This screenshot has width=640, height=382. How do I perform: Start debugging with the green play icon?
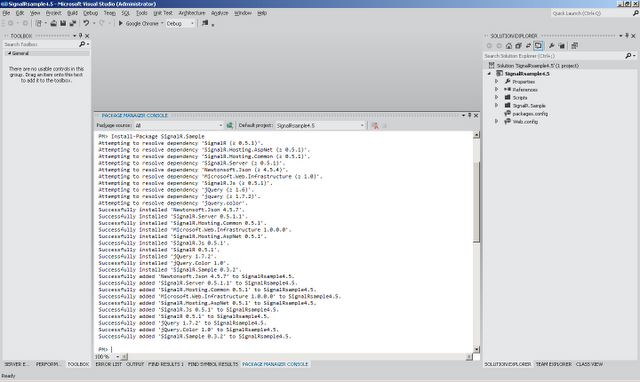(120, 23)
